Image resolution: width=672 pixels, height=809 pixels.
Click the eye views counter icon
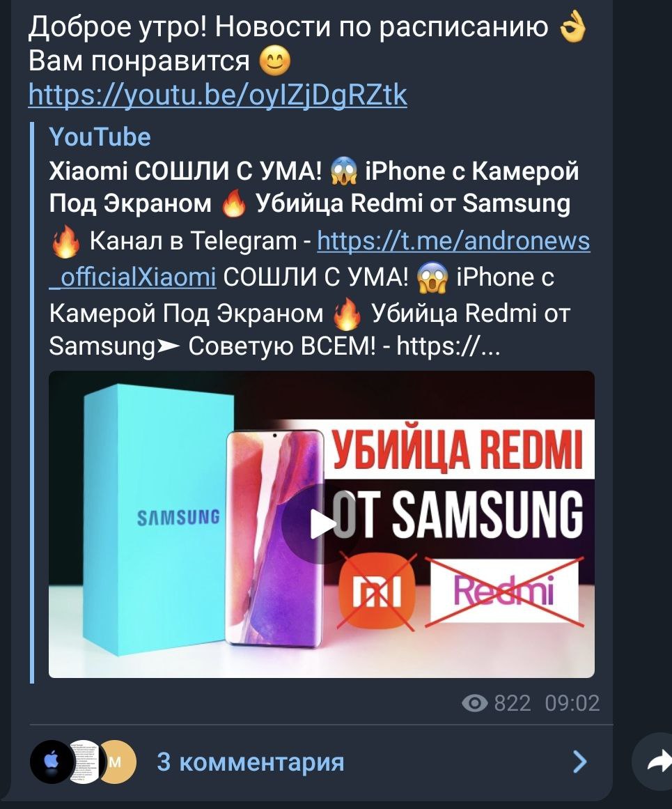click(474, 703)
